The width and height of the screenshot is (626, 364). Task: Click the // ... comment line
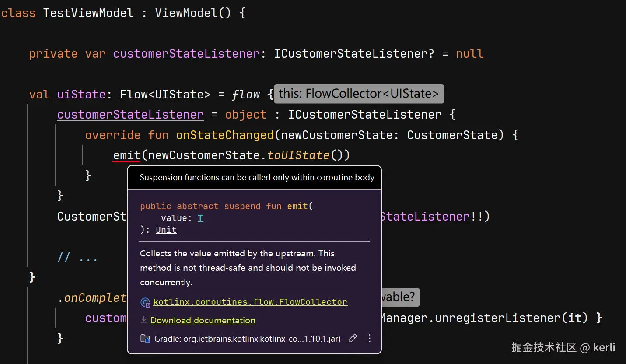tap(77, 257)
